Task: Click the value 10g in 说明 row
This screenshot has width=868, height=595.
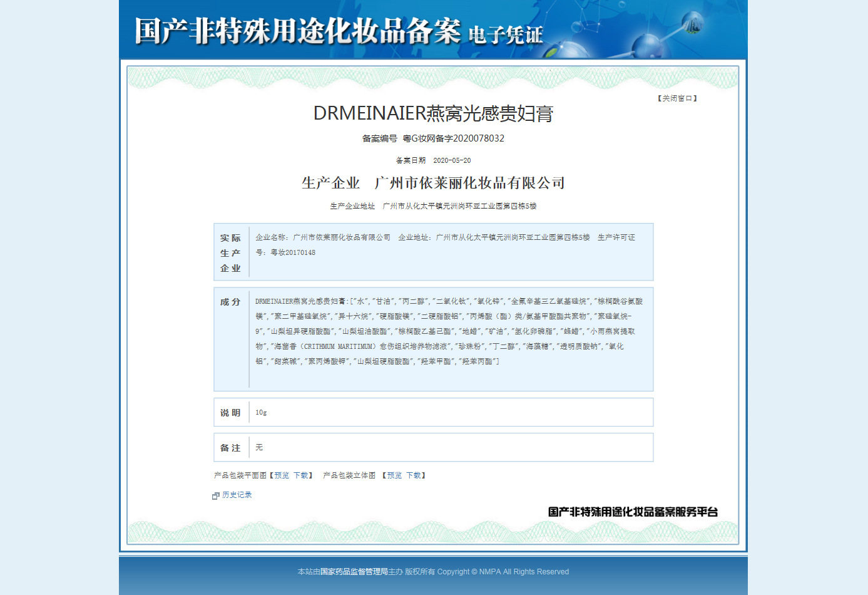Action: [261, 413]
